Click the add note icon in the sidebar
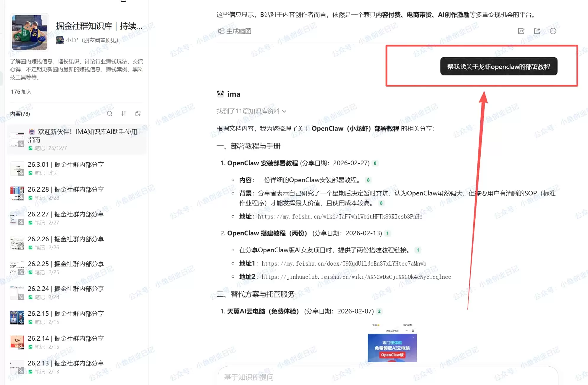 pos(138,114)
